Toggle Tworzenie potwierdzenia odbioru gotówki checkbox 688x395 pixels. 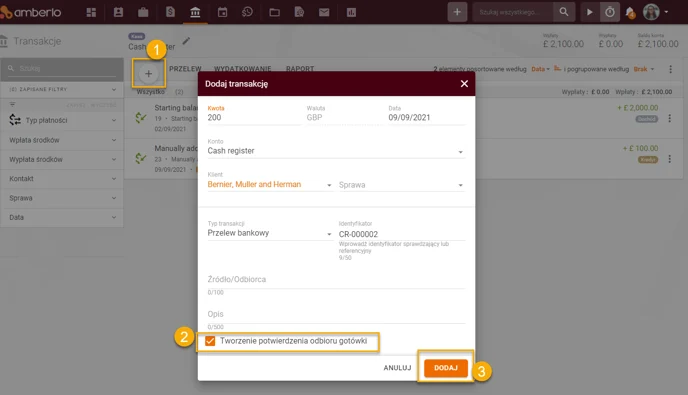coord(210,341)
